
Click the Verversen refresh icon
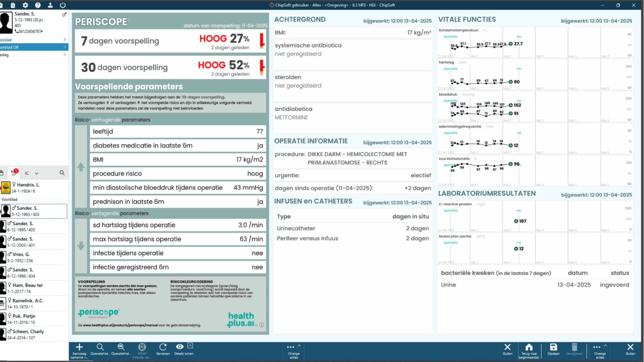[163, 347]
